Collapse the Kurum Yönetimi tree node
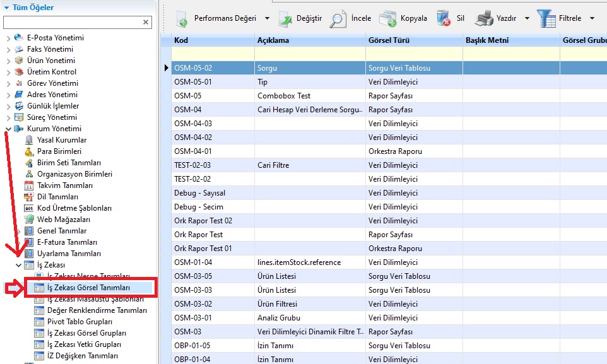Viewport: 607px width, 364px height. [8, 129]
